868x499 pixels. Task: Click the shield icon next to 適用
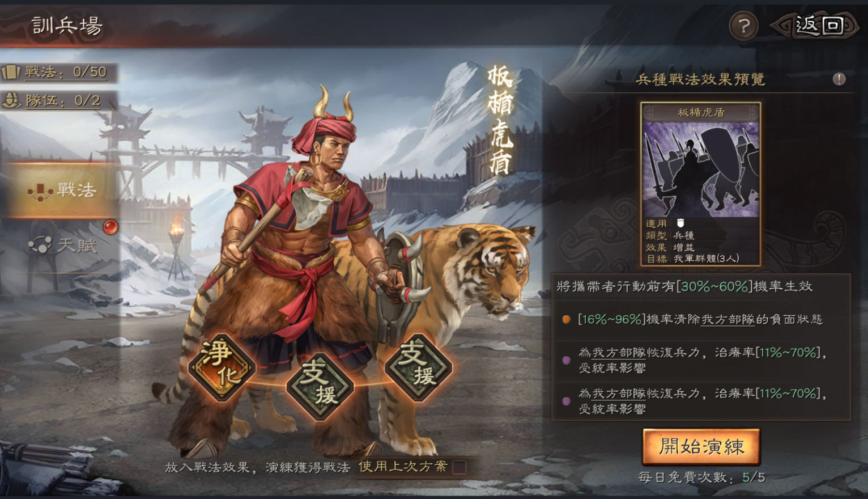tap(680, 223)
